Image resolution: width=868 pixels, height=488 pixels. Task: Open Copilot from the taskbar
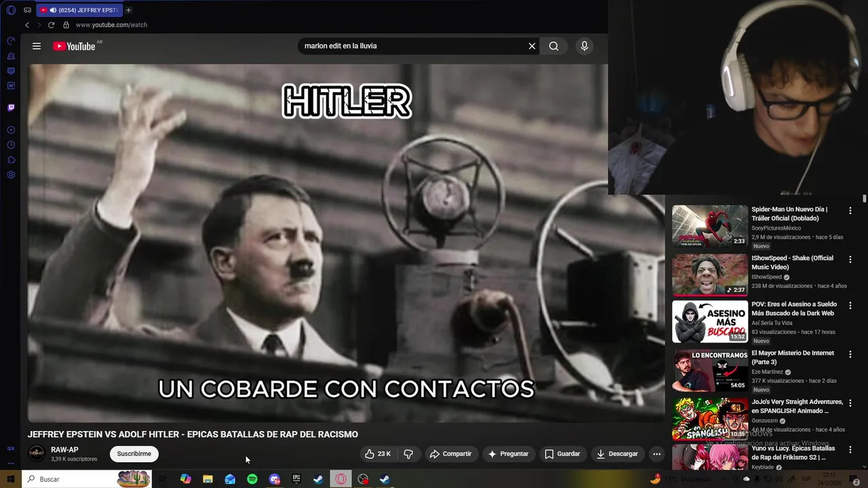[186, 479]
